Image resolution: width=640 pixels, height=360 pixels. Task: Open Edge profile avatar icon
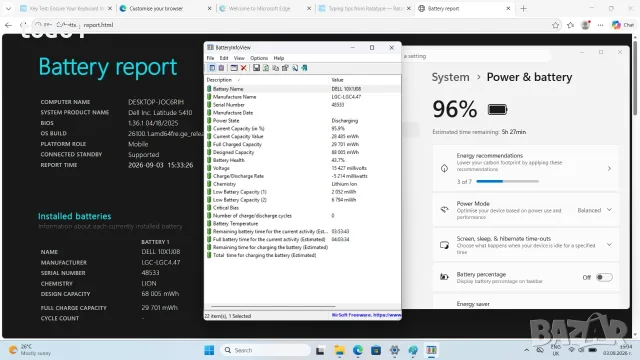[x=586, y=25]
